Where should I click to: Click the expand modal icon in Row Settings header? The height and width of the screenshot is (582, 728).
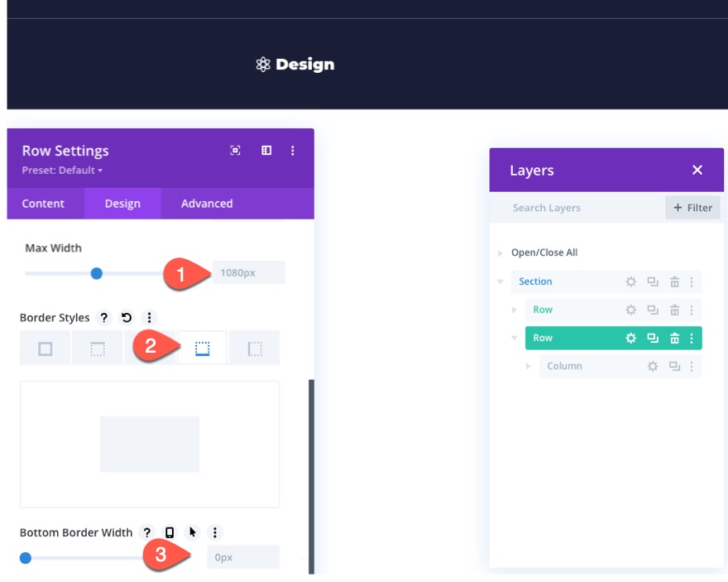(236, 150)
